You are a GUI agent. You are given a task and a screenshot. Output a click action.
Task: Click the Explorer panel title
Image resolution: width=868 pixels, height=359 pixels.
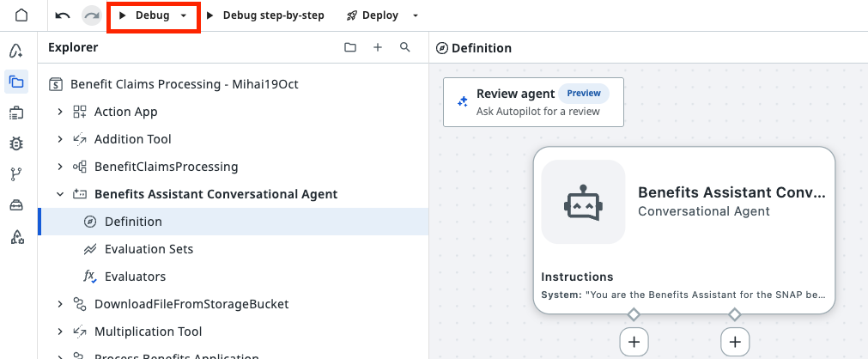click(73, 47)
